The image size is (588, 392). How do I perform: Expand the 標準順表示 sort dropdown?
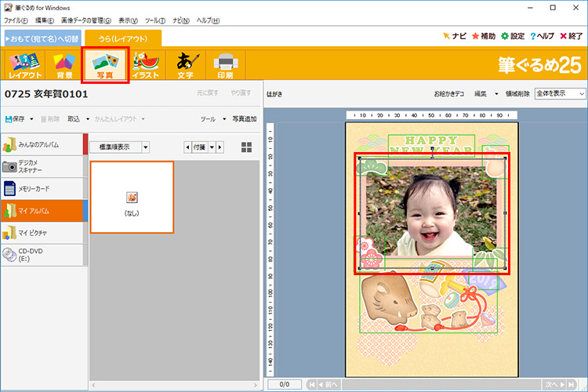pyautogui.click(x=146, y=147)
